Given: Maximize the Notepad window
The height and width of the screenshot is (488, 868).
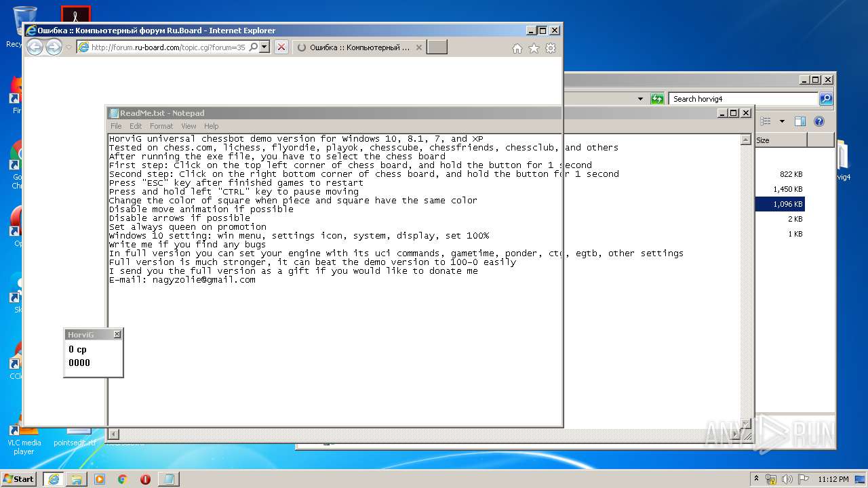Looking at the screenshot, I should coord(733,113).
